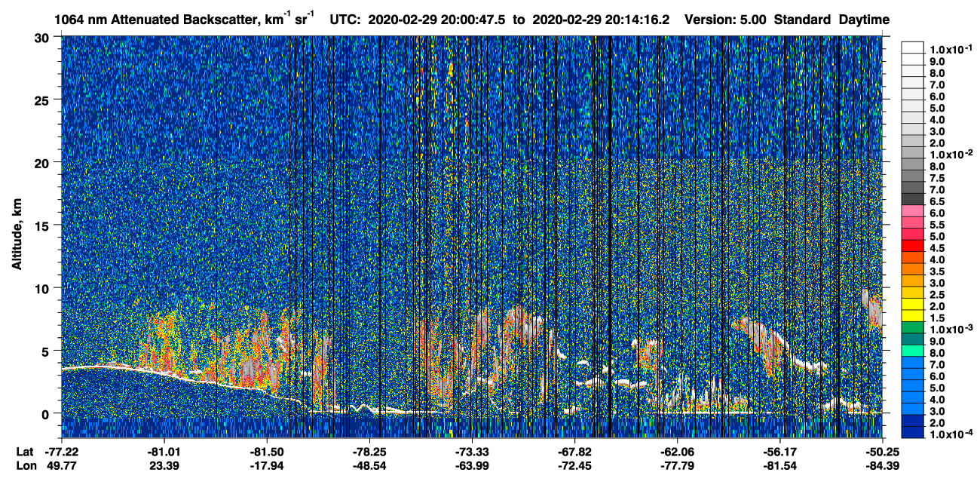980x503 pixels.
Task: Click the colorbar label '4.5'
Action: pyautogui.click(x=937, y=248)
